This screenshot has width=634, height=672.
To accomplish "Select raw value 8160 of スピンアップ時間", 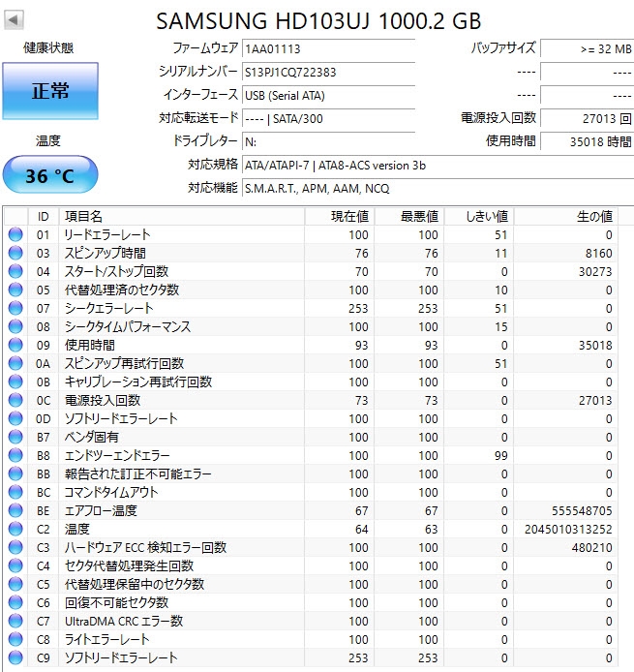I will 599,254.
